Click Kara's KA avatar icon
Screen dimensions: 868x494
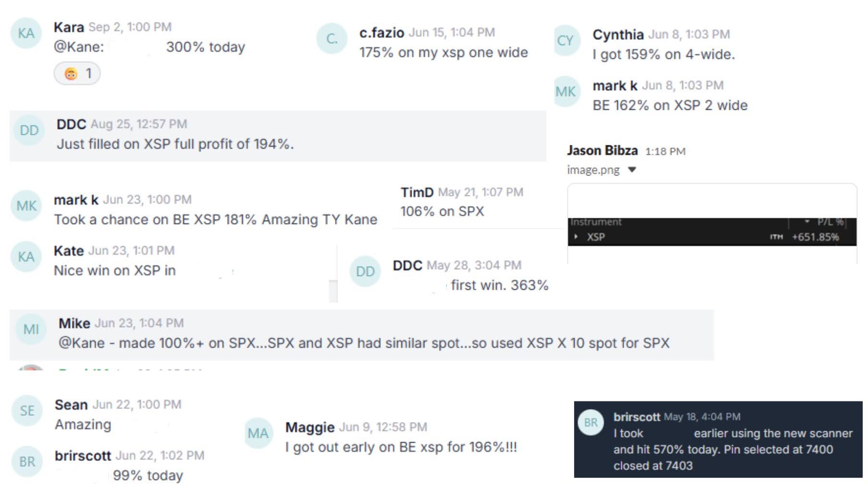point(26,33)
